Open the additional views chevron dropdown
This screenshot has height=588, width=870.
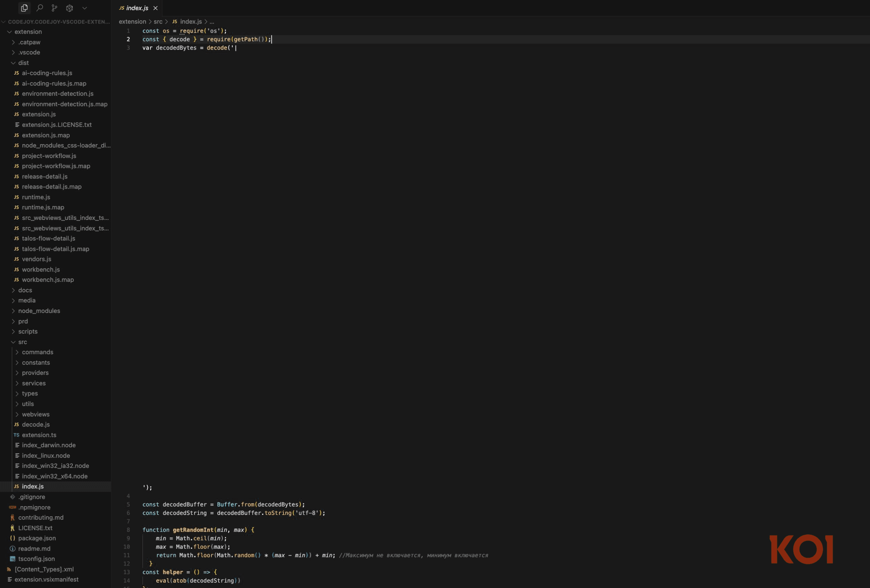(84, 8)
